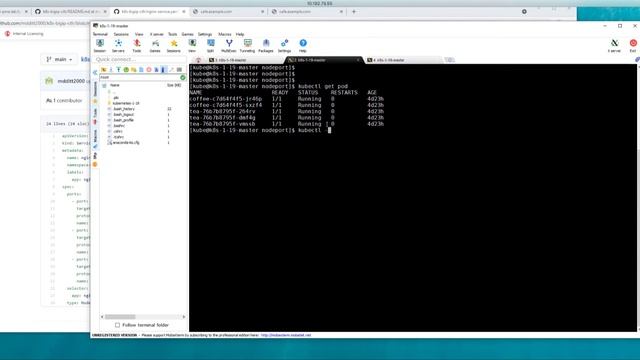Screen dimensions: 640x360
Task: Open the View toolbar icon
Action: pos(192,45)
